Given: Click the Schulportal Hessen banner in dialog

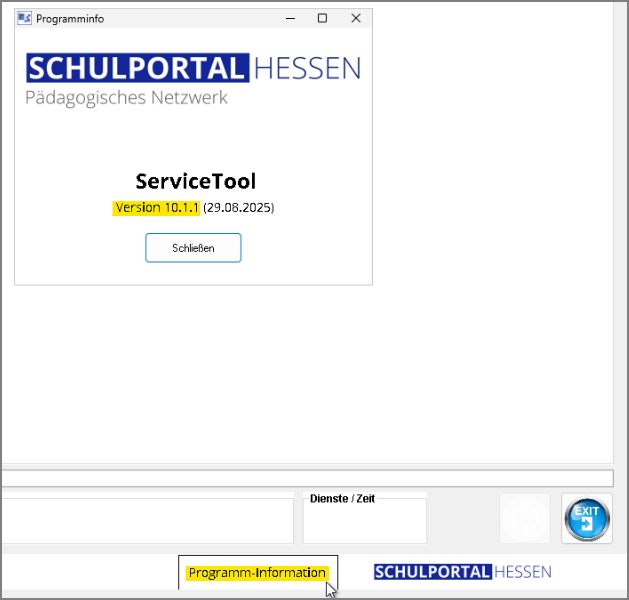Looking at the screenshot, I should point(193,68).
